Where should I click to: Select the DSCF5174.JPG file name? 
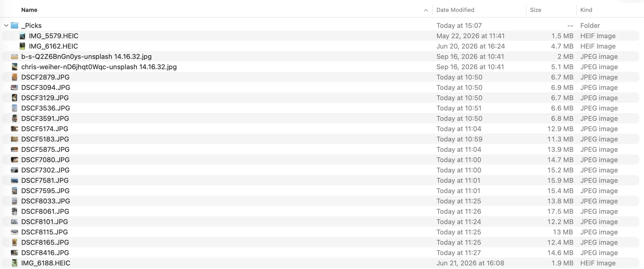(x=45, y=129)
